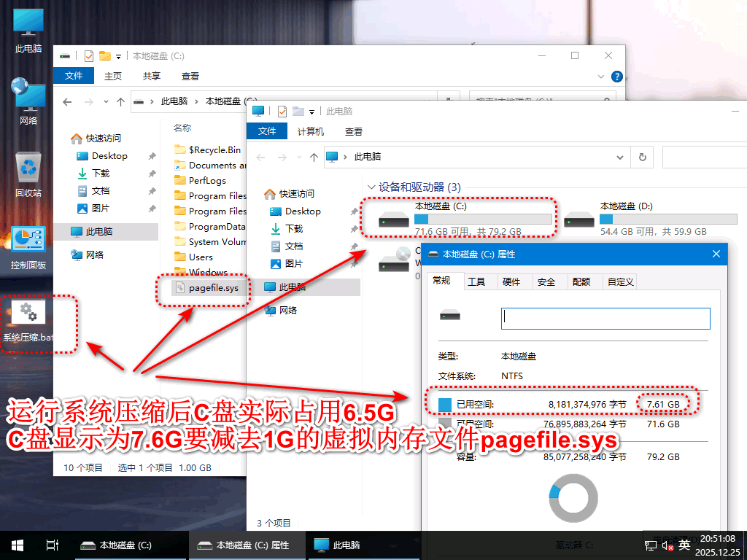
Task: Click the D: drive usage bar
Action: point(668,219)
